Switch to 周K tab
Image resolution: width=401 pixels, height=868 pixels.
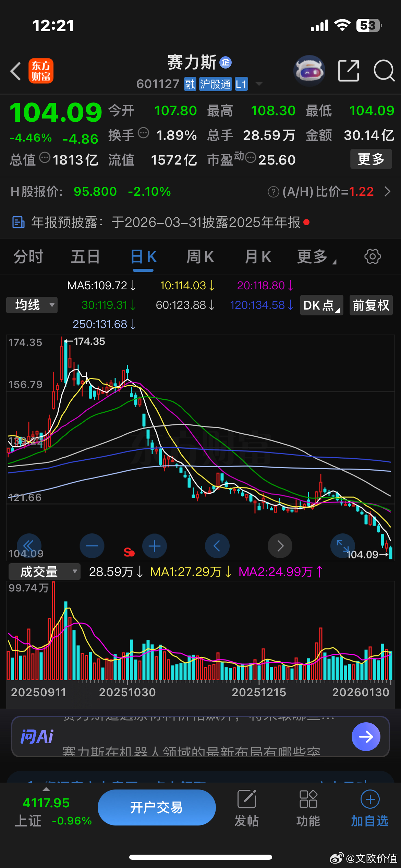(x=200, y=257)
